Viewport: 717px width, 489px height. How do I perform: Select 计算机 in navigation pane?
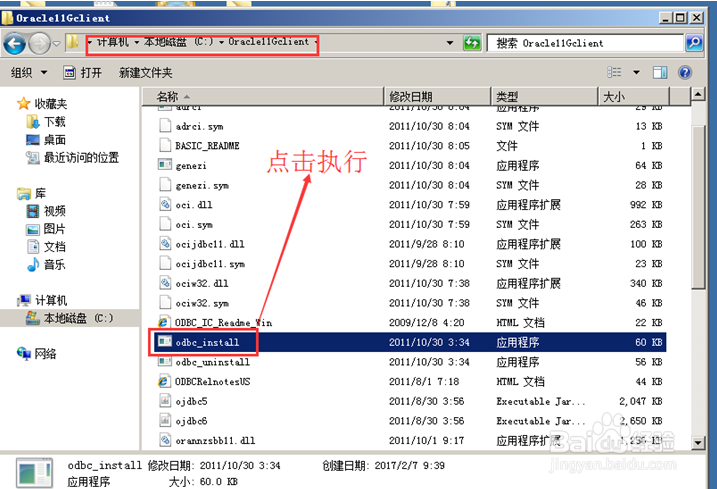[42, 301]
